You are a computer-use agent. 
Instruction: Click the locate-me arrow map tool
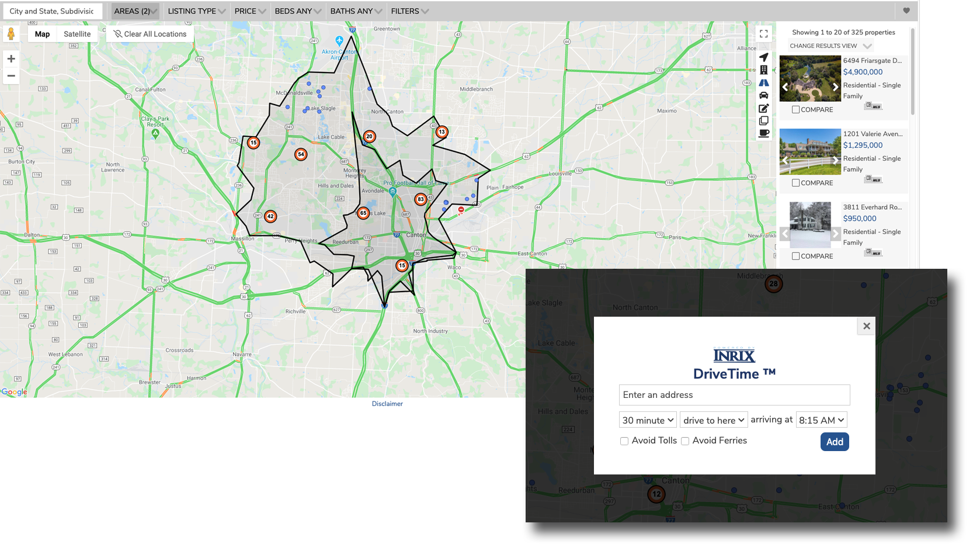point(763,57)
